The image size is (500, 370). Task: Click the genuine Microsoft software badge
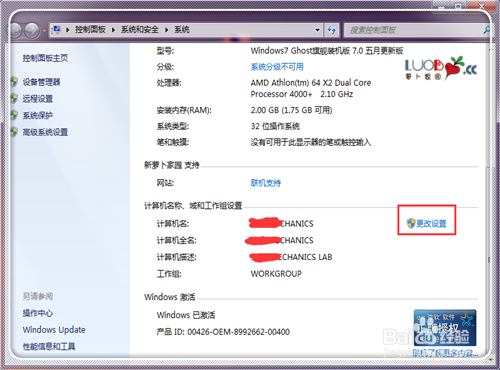click(x=445, y=328)
